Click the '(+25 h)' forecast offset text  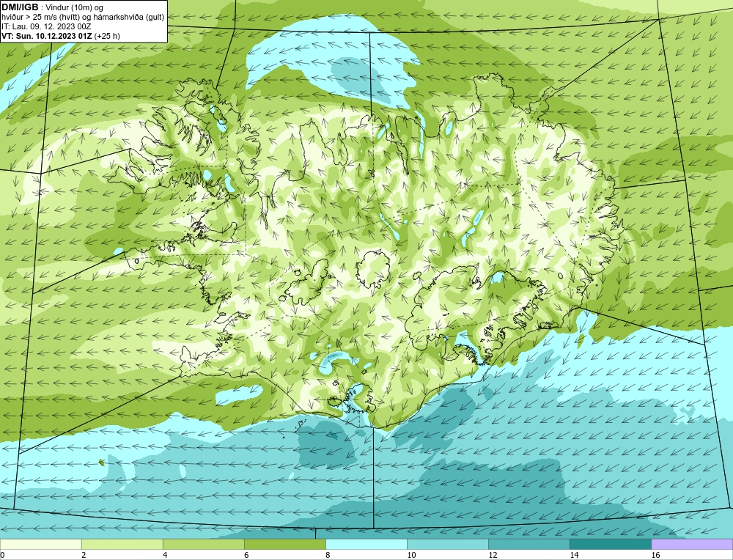tap(107, 35)
